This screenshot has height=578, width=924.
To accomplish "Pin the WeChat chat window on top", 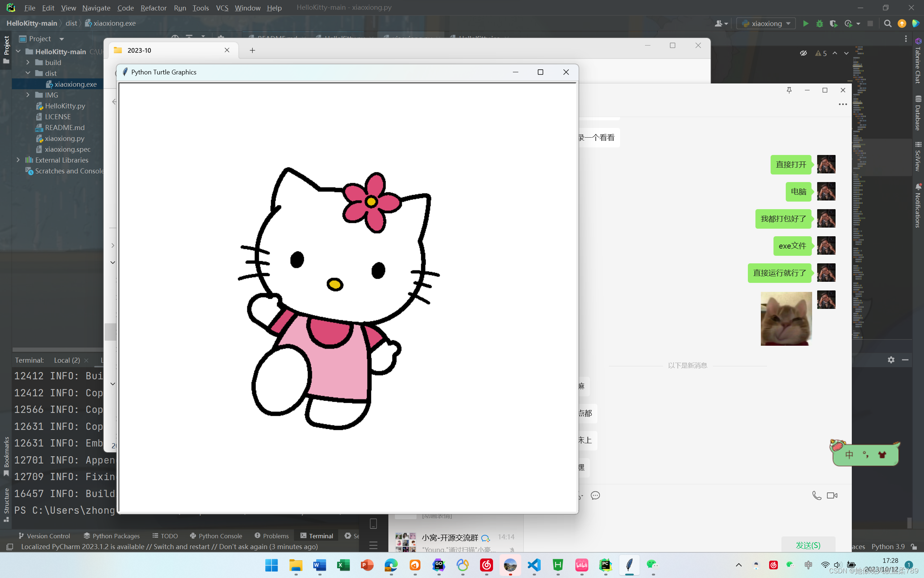I will click(789, 90).
